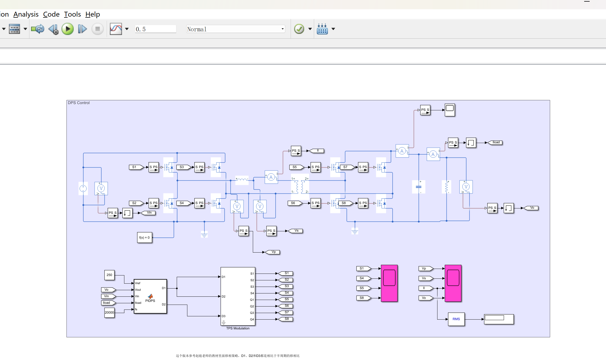Select the RMS block
606x364 pixels.
(x=456, y=319)
